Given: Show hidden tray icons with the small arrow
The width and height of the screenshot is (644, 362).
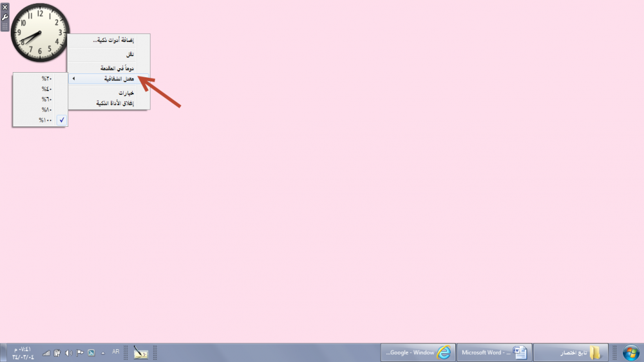Looking at the screenshot, I should (x=102, y=353).
